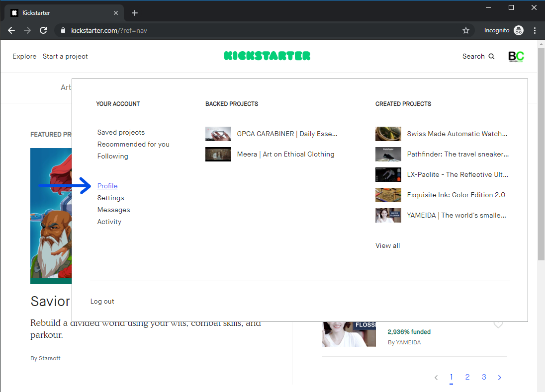Open Pathfinder travel sneaker project
Image resolution: width=545 pixels, height=392 pixels.
458,154
